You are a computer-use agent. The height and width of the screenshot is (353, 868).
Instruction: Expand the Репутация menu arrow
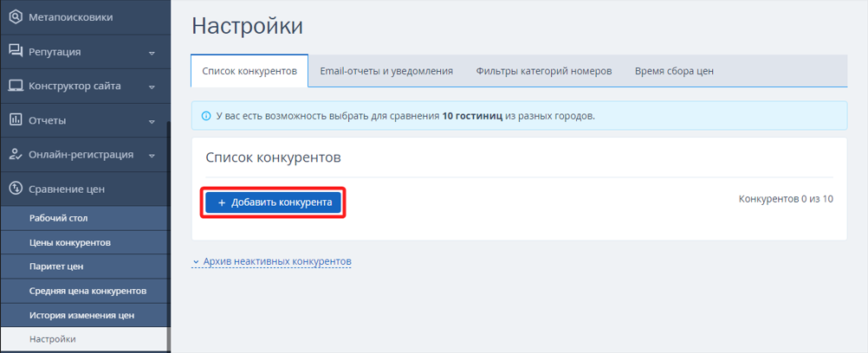[x=152, y=53]
